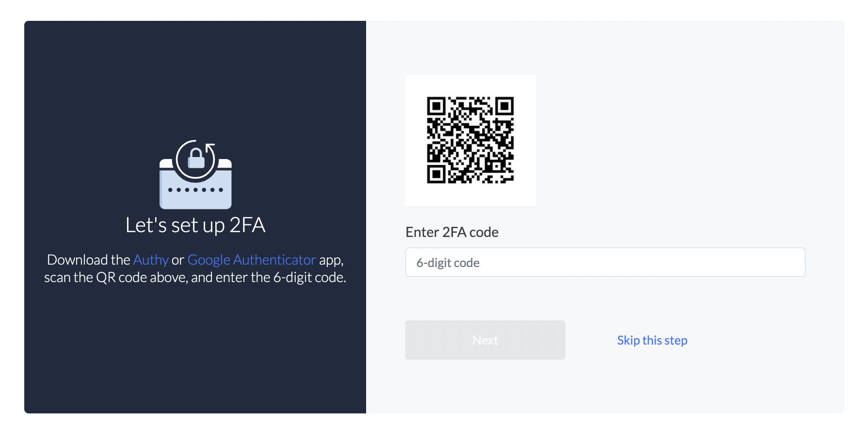The width and height of the screenshot is (868, 442).
Task: Click the word "Google" in the authenticator link
Action: (209, 260)
